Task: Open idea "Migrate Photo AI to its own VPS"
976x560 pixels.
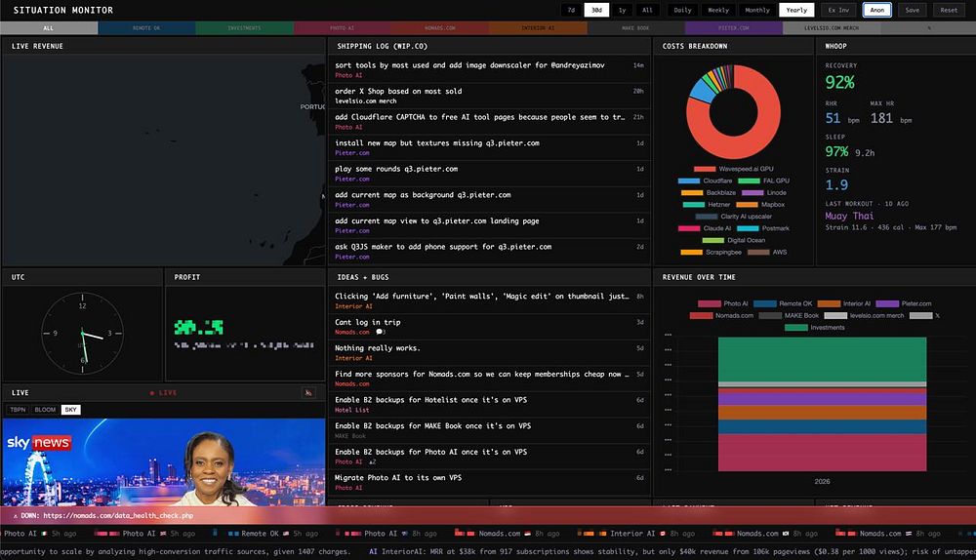Action: point(489,482)
